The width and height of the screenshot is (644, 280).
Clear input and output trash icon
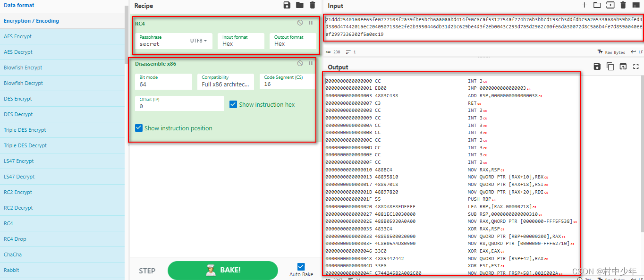pos(623,5)
